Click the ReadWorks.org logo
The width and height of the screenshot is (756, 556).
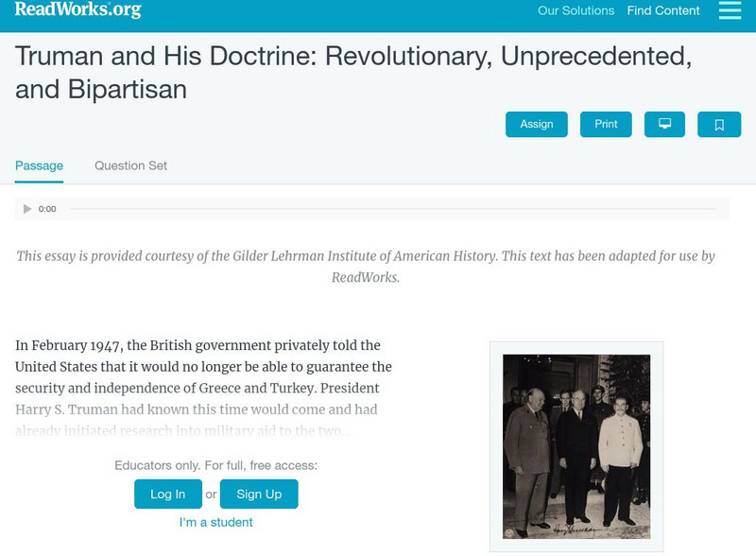click(77, 10)
